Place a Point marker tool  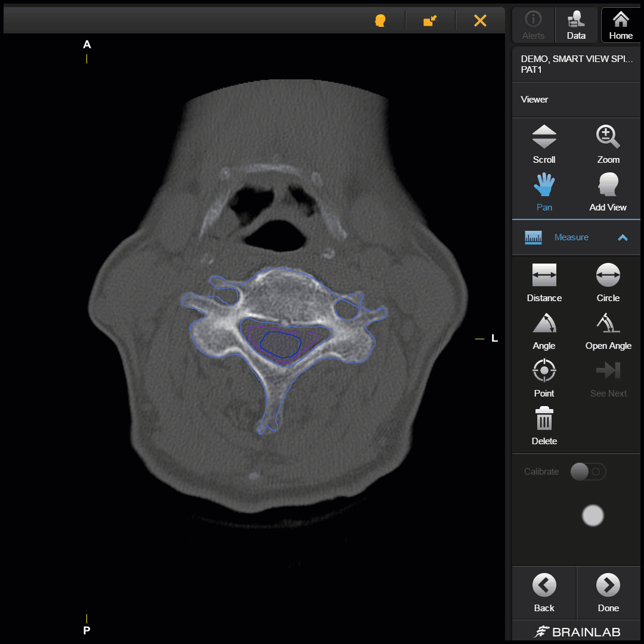tap(544, 378)
